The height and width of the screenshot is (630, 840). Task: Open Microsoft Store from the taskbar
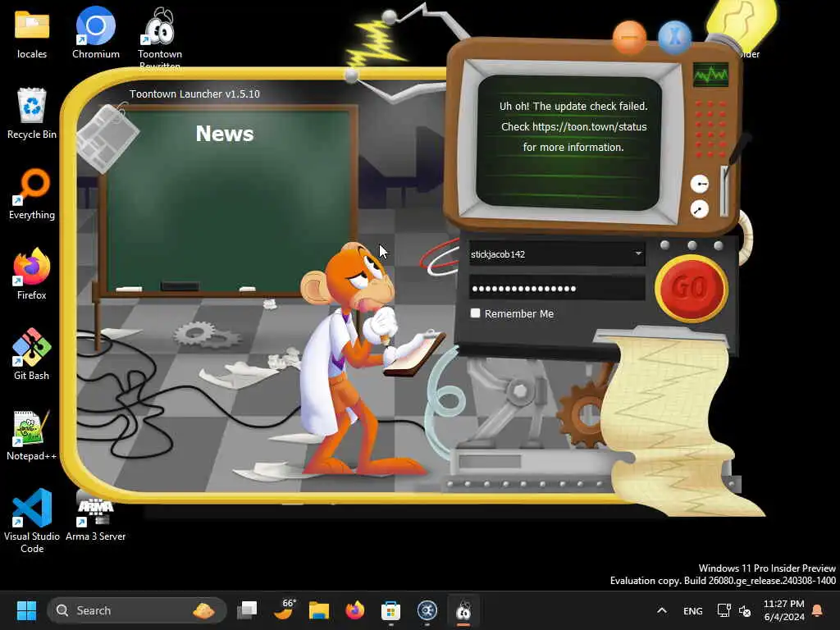390,610
